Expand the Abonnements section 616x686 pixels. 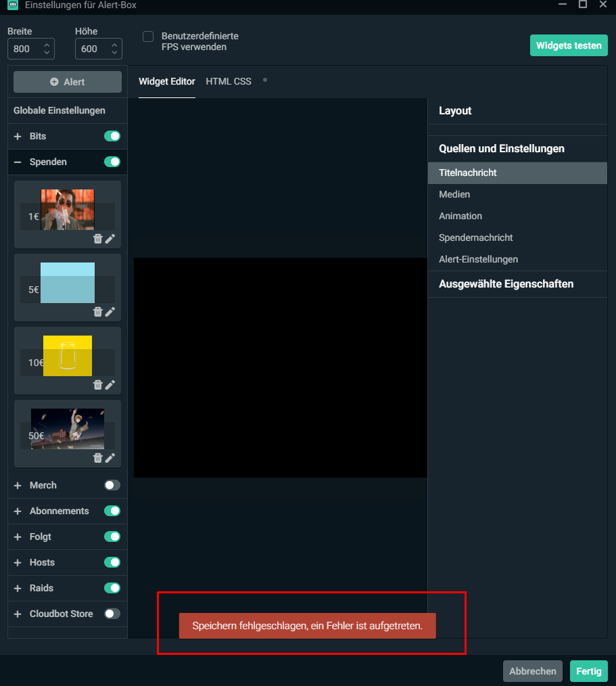click(x=18, y=511)
